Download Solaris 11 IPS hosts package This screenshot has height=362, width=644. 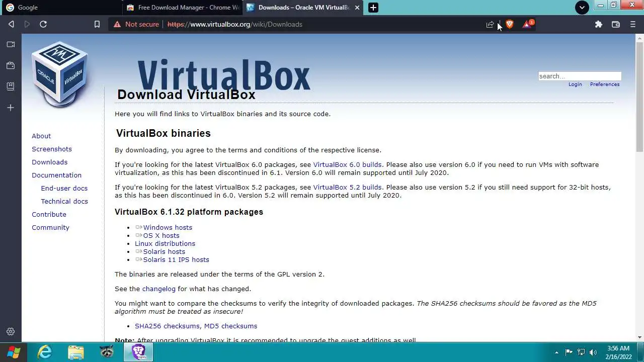(176, 259)
